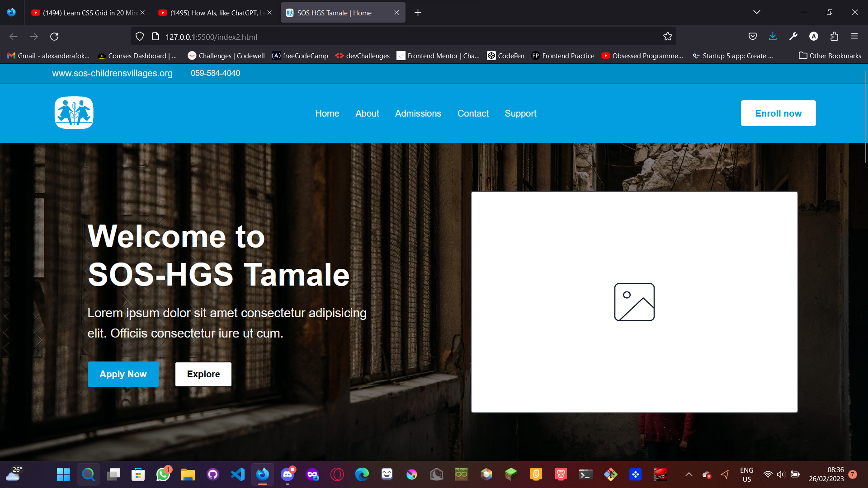The width and height of the screenshot is (868, 488).
Task: Save the page to Pocket
Action: [752, 36]
